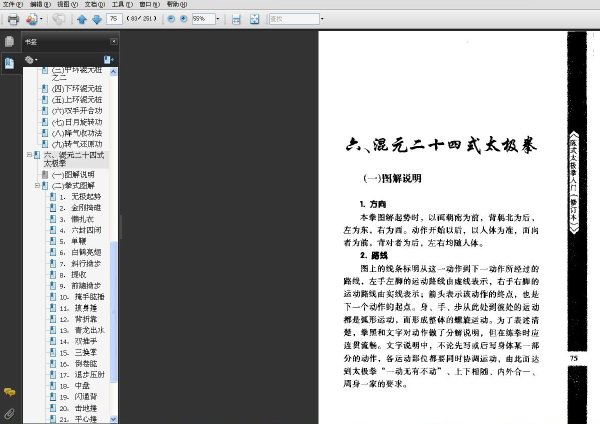Click the zoom percentage field showing 55%

click(203, 18)
